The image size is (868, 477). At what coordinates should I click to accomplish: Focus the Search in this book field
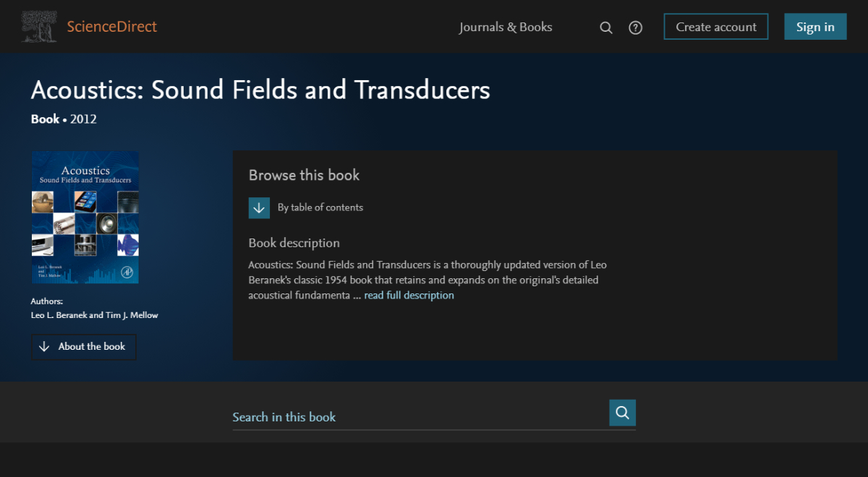coord(420,416)
